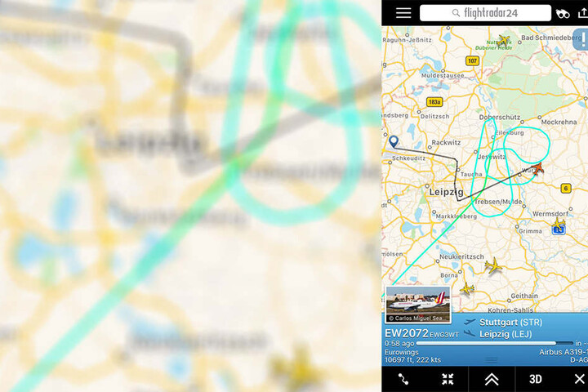Switch to 3D view
Screen dimensions: 588x392
535,379
